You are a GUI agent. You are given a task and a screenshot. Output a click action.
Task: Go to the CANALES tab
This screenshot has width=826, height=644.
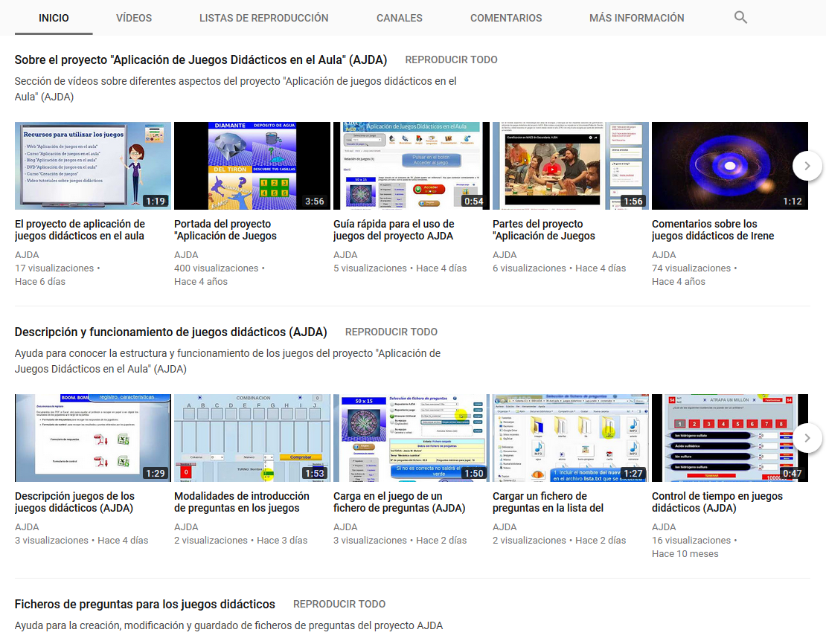pos(399,18)
